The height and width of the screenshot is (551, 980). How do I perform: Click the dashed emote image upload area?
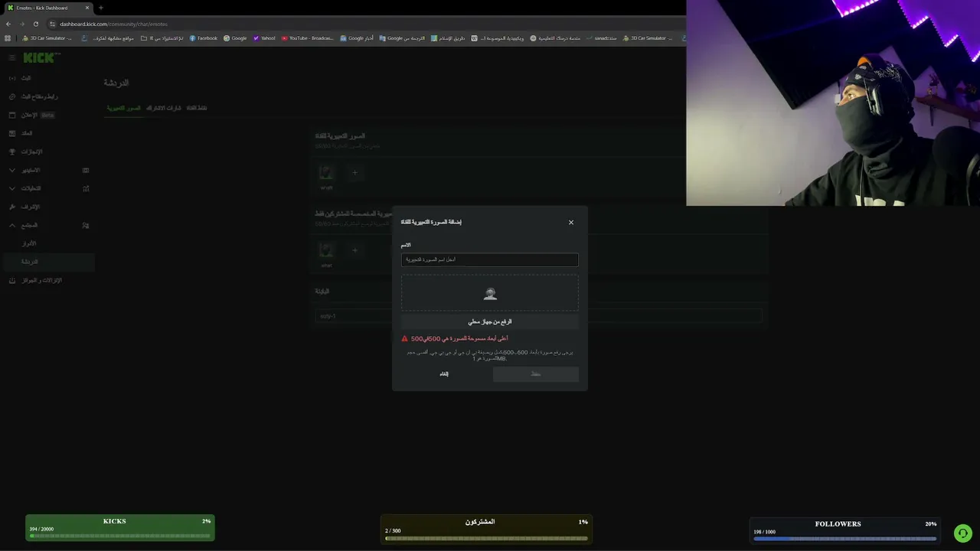490,294
